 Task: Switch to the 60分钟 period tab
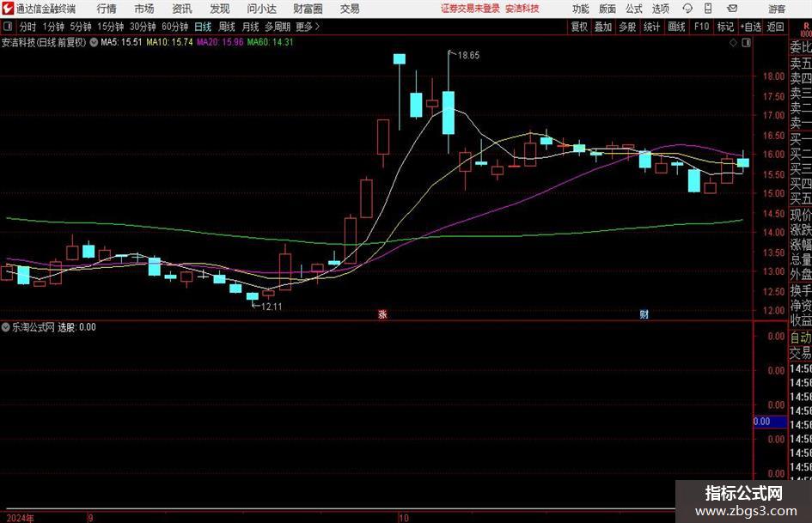click(x=175, y=27)
